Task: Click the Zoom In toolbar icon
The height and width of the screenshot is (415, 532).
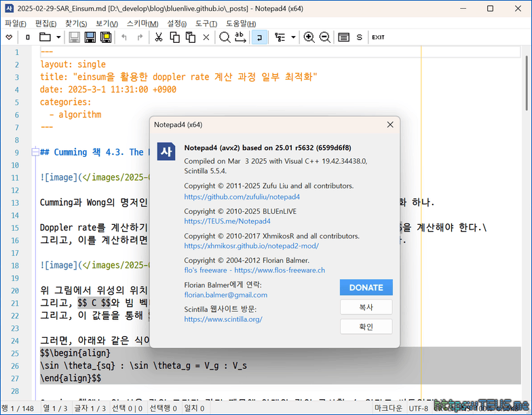Action: point(309,37)
